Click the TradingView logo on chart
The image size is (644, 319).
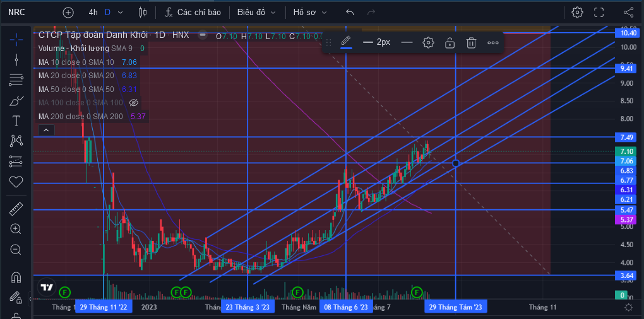47,287
